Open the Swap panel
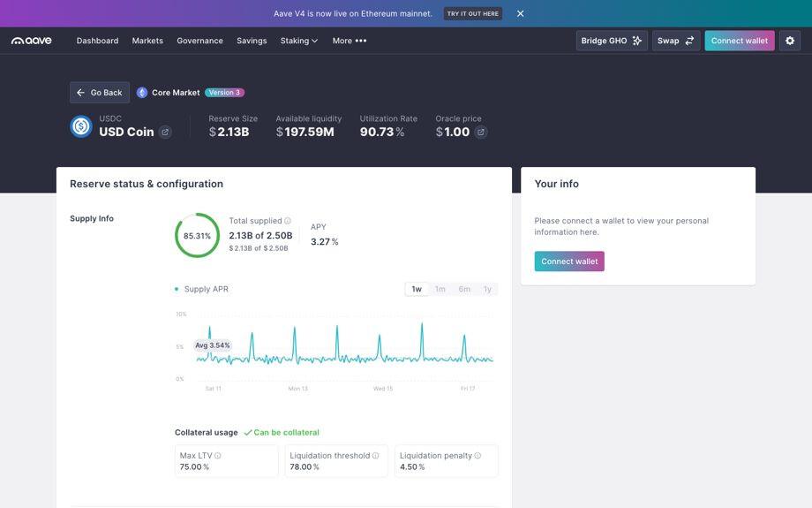The height and width of the screenshot is (508, 812). pyautogui.click(x=676, y=41)
